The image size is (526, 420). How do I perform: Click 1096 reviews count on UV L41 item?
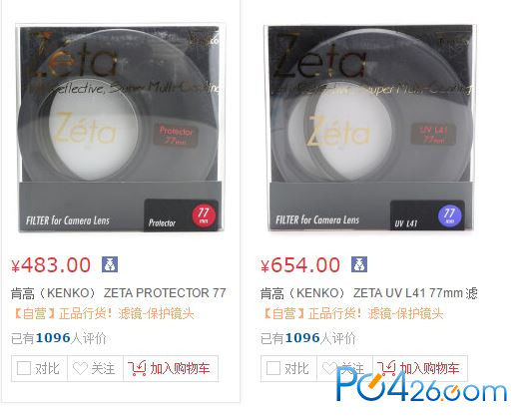[302, 338]
